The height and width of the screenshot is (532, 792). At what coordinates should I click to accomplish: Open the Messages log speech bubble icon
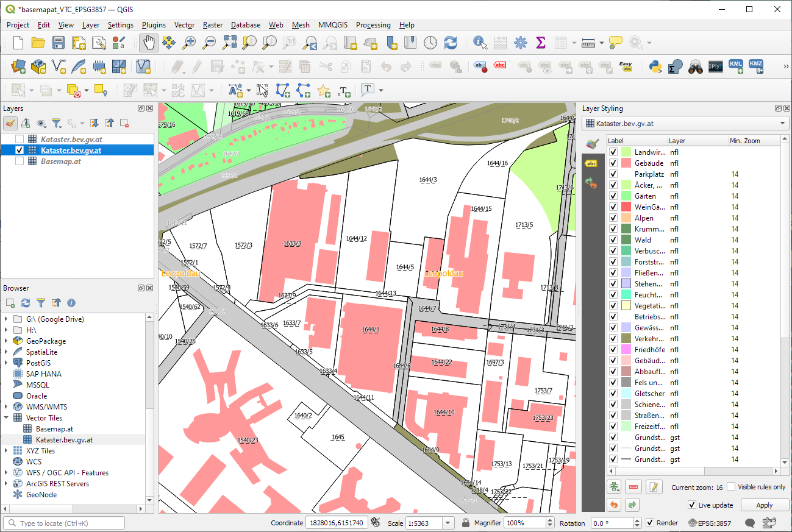750,523
